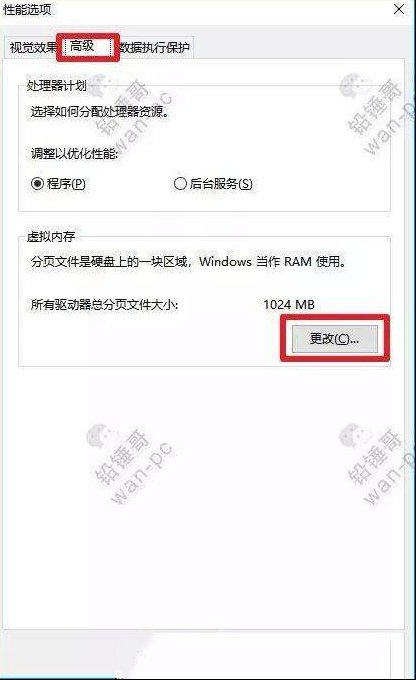Click the 程序(P) option label text
This screenshot has height=680, width=416.
pyautogui.click(x=66, y=184)
